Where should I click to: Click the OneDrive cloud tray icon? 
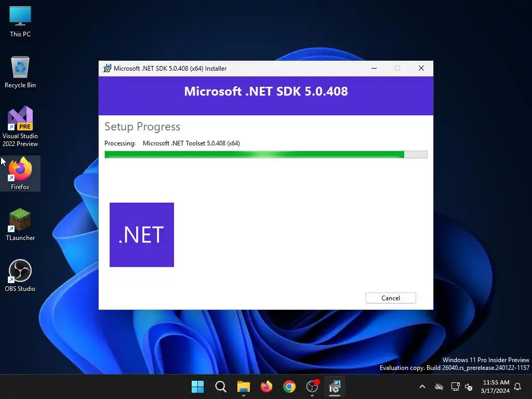point(439,387)
